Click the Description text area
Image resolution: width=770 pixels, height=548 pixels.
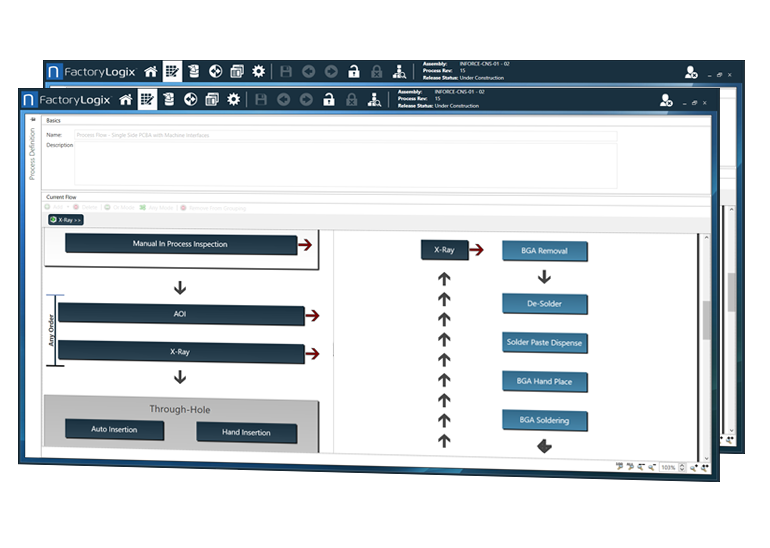[346, 165]
